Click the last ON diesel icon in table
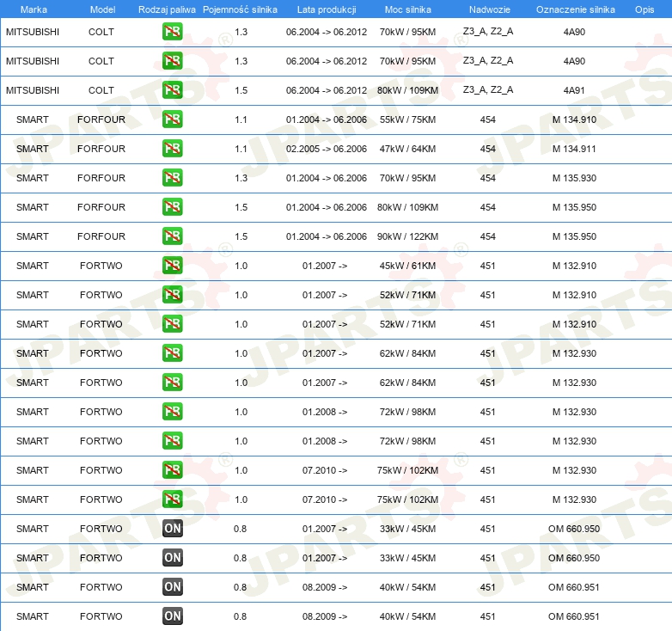Viewport: 672px width, 631px height. [x=172, y=616]
